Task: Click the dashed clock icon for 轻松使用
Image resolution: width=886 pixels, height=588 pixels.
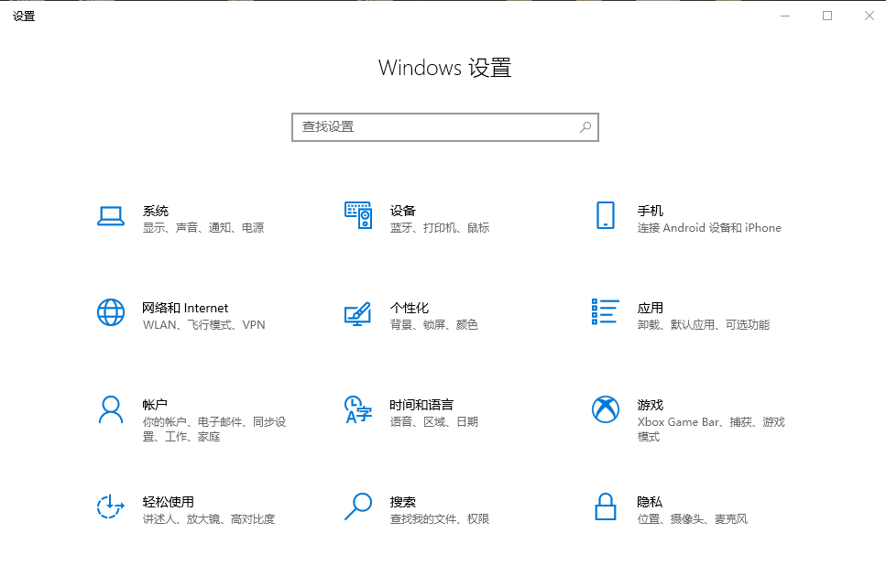Action: tap(110, 506)
